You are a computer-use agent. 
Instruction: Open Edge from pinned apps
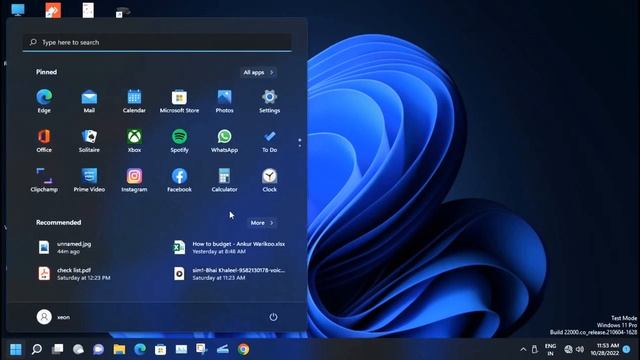tap(44, 101)
